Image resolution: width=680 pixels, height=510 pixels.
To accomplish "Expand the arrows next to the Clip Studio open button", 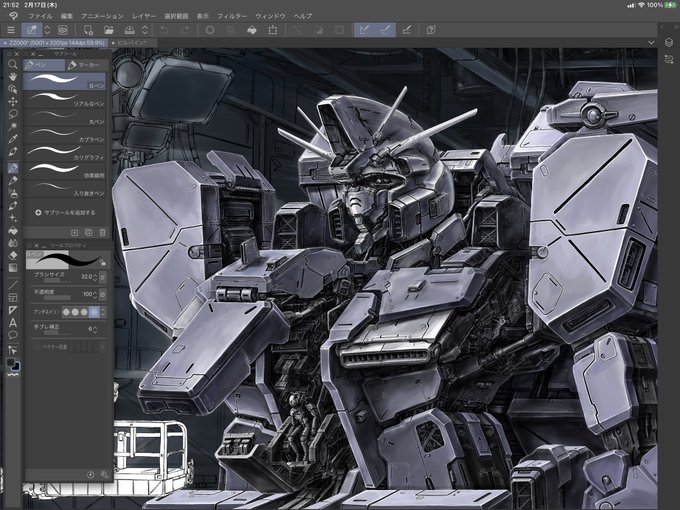I will tap(47, 30).
